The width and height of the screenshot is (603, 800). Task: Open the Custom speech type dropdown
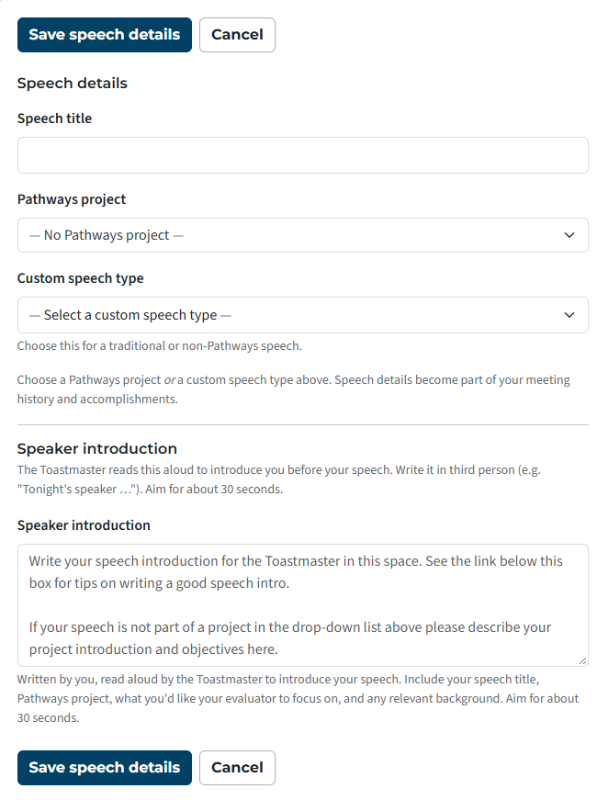303,315
